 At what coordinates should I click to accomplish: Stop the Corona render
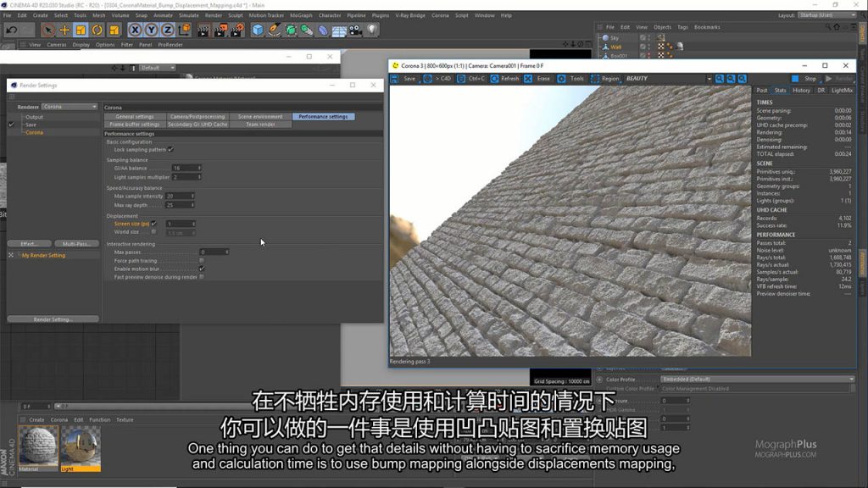(x=805, y=79)
